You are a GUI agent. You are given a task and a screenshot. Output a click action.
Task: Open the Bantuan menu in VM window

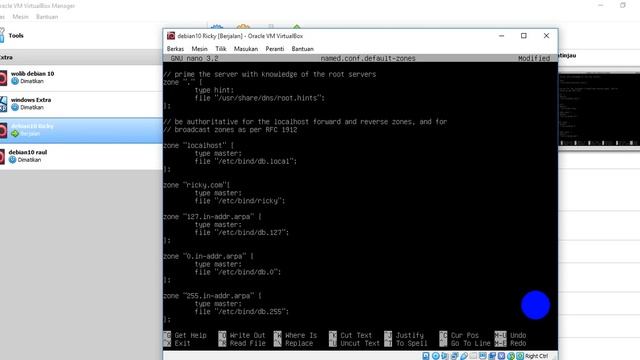point(302,49)
